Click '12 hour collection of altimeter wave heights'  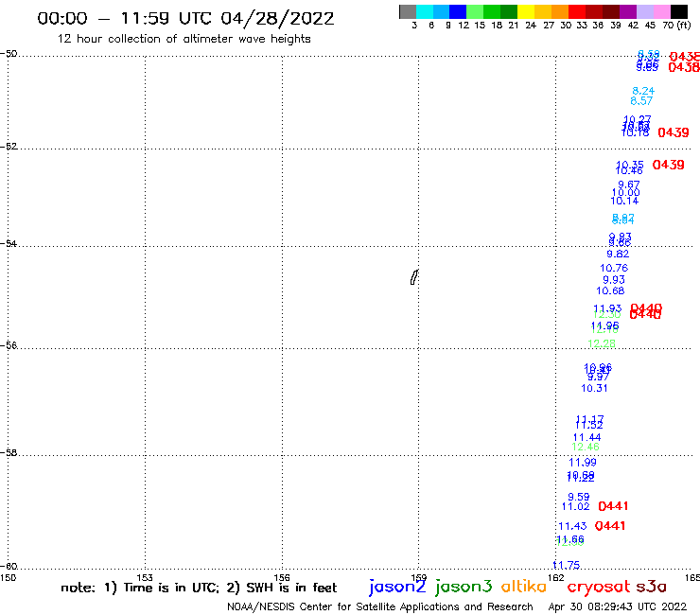pos(184,39)
